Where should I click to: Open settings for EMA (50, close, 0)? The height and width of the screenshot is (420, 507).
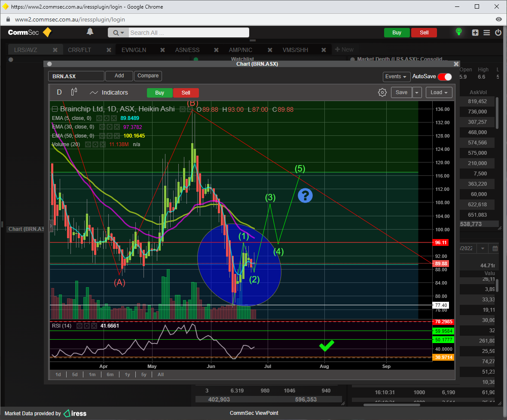click(x=110, y=135)
